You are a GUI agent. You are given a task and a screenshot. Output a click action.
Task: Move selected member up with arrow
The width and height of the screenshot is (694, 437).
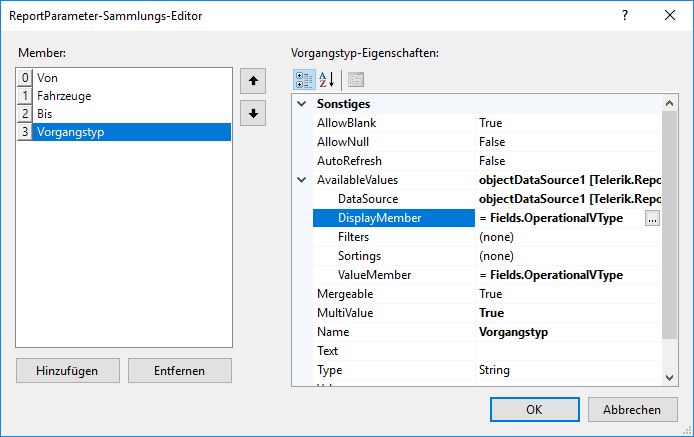254,82
